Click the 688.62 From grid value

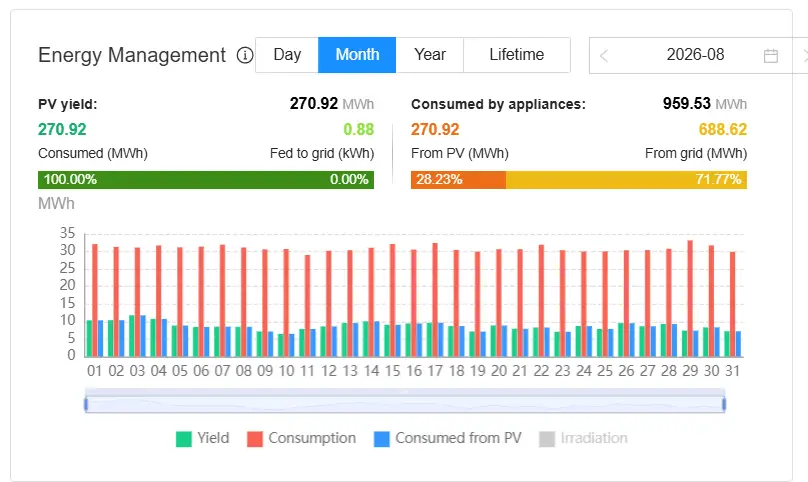pyautogui.click(x=722, y=129)
